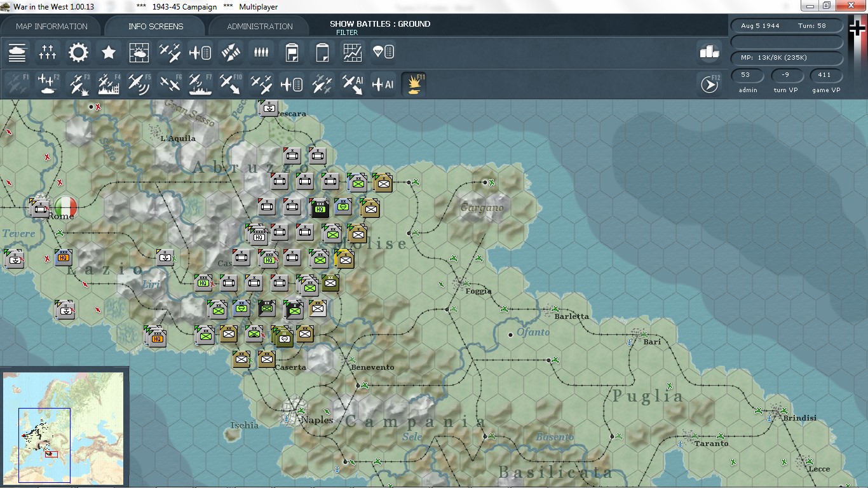This screenshot has height=488, width=868.
Task: Open the victory star screen icon
Action: [x=109, y=52]
